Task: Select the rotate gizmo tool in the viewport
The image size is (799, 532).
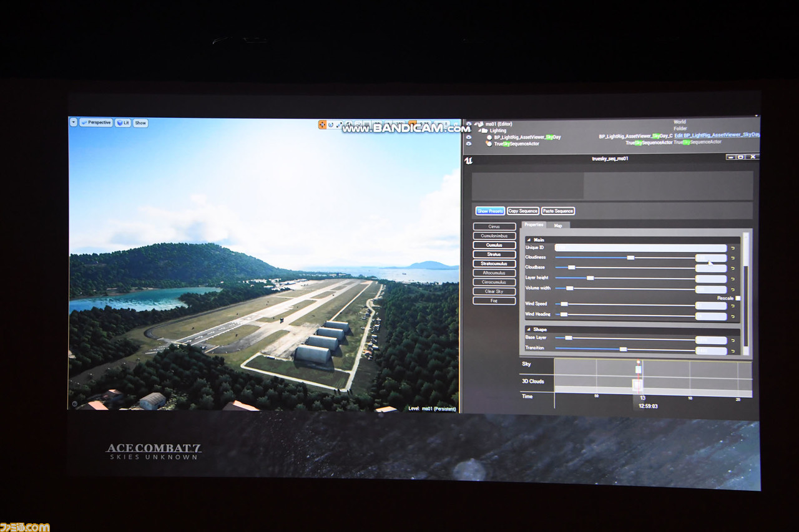Action: (331, 125)
